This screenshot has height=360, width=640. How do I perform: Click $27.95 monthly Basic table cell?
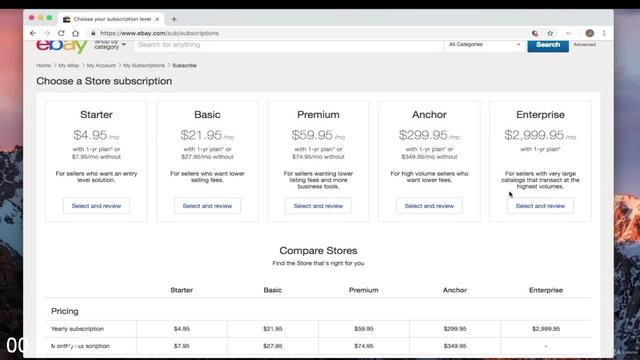(273, 346)
